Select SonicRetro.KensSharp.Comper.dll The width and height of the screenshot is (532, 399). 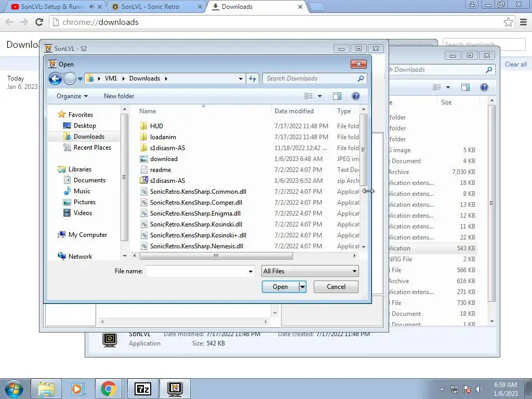tap(196, 203)
